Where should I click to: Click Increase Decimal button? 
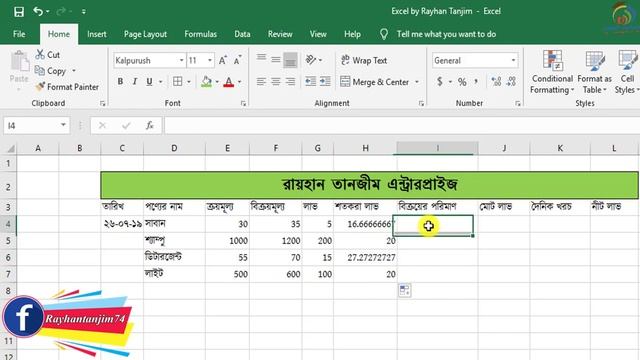coord(496,82)
